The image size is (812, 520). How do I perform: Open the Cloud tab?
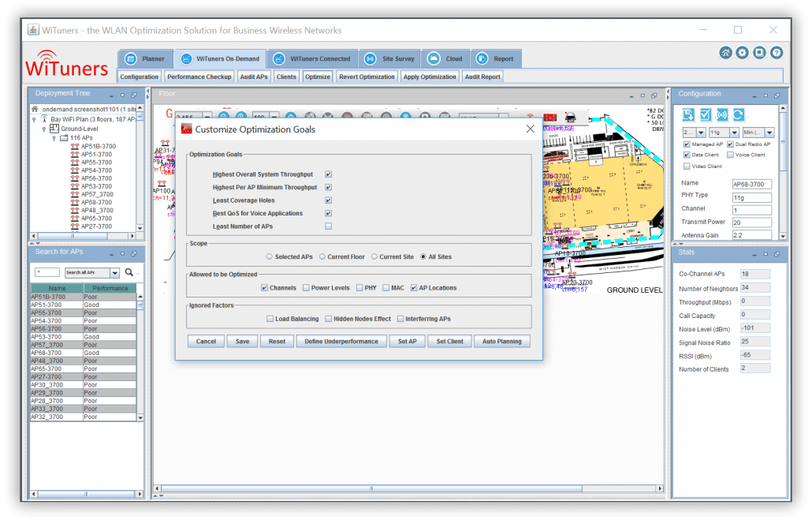(445, 59)
